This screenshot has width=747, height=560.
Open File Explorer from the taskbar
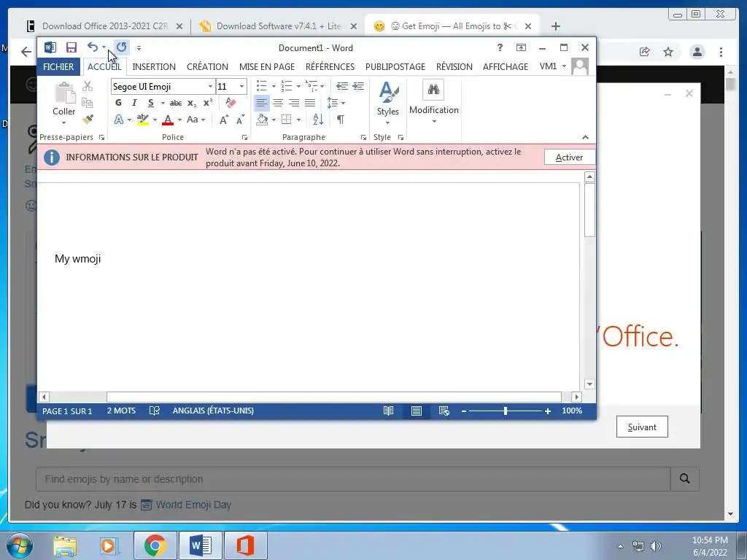click(x=65, y=545)
